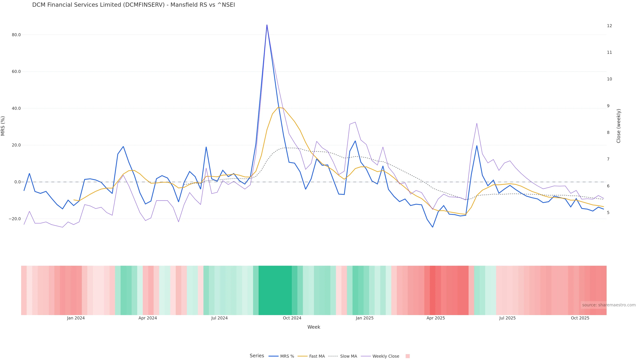Click the dotted Slow MA legend line icon
Screen dimensions: 644x362
[333, 356]
